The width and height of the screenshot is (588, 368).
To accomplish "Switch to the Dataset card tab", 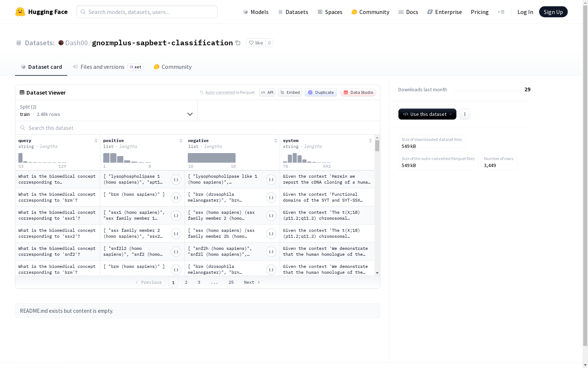I will [41, 67].
